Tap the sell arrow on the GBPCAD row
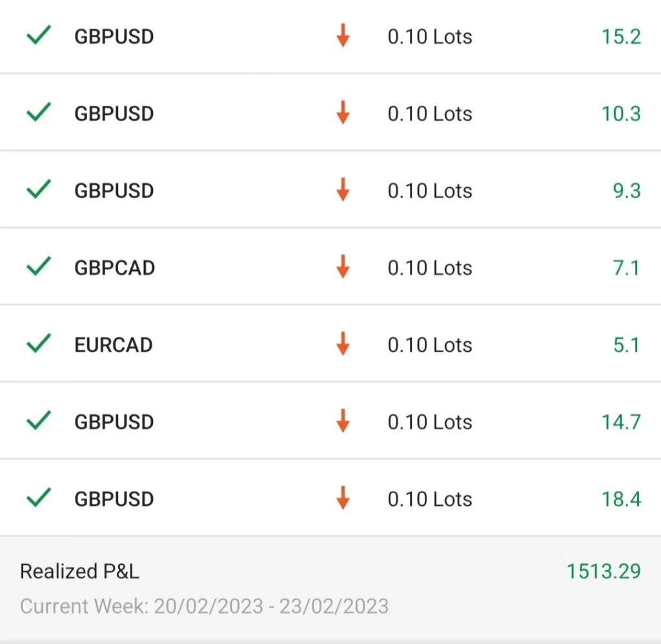 tap(343, 267)
